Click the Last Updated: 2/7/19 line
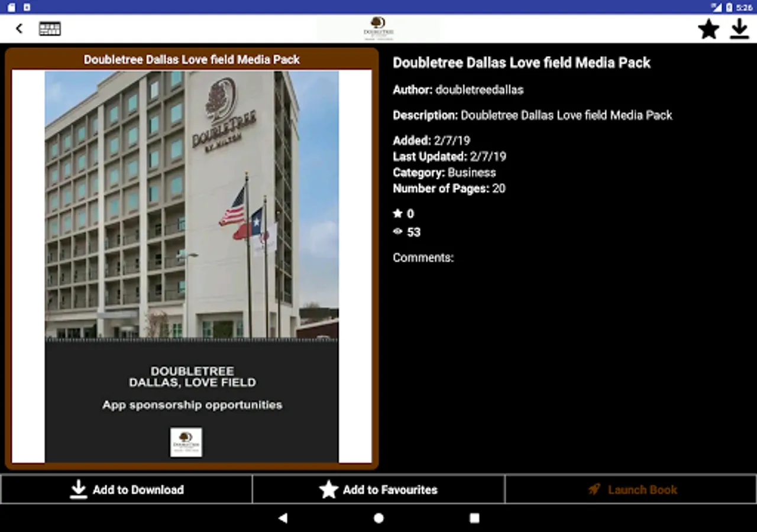Screen dimensions: 757x532 click(449, 157)
